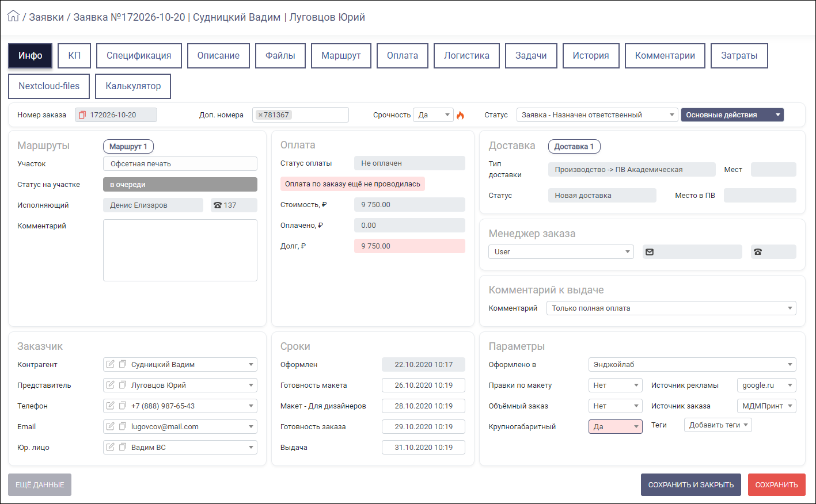Open Спецификация tab
Viewport: 816px width, 504px height.
[139, 56]
